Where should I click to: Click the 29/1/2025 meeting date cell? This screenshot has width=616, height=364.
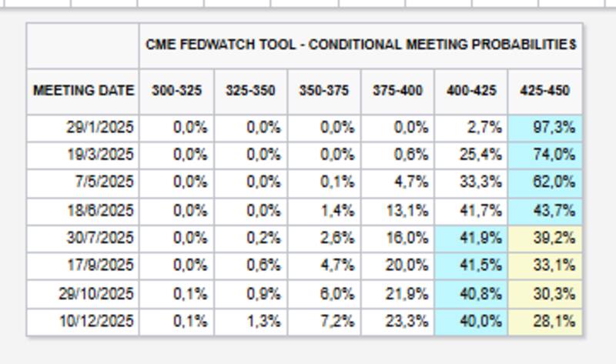(99, 128)
